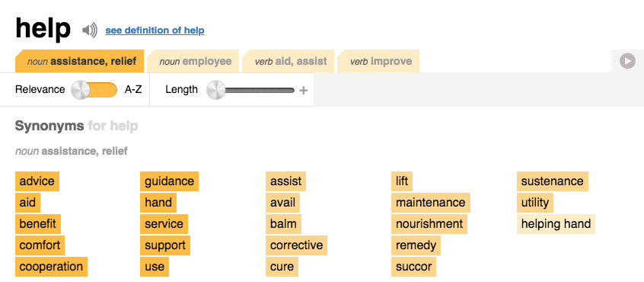Open the synonym cooperation

coord(51,267)
